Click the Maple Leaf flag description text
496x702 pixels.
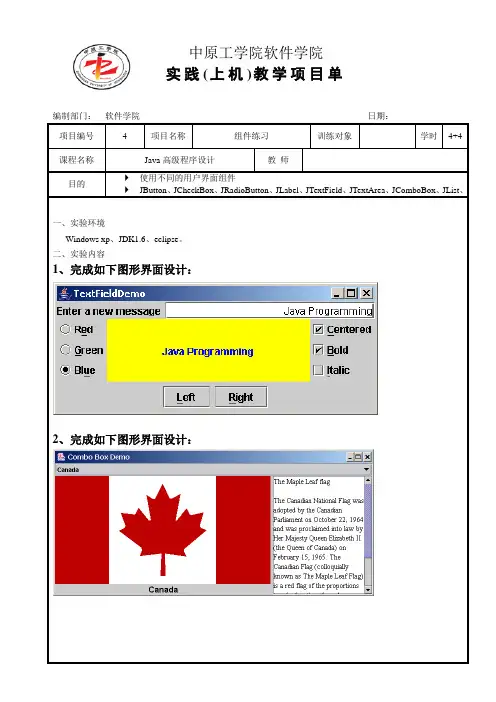(319, 535)
